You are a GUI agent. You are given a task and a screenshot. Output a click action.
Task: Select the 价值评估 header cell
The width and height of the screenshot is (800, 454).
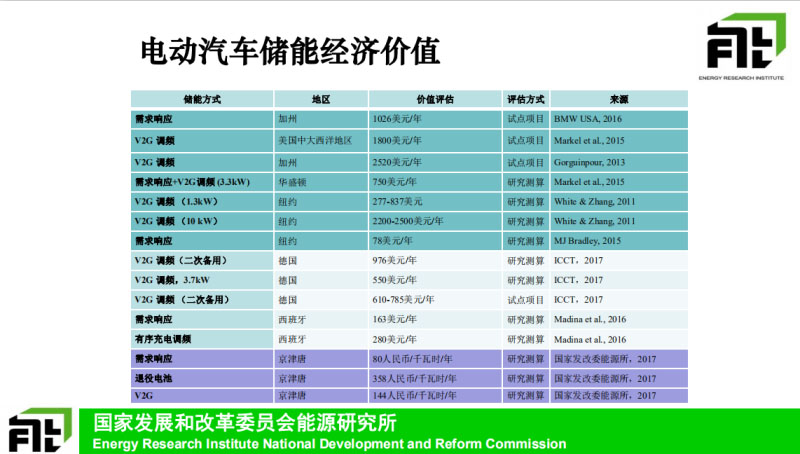[x=435, y=100]
